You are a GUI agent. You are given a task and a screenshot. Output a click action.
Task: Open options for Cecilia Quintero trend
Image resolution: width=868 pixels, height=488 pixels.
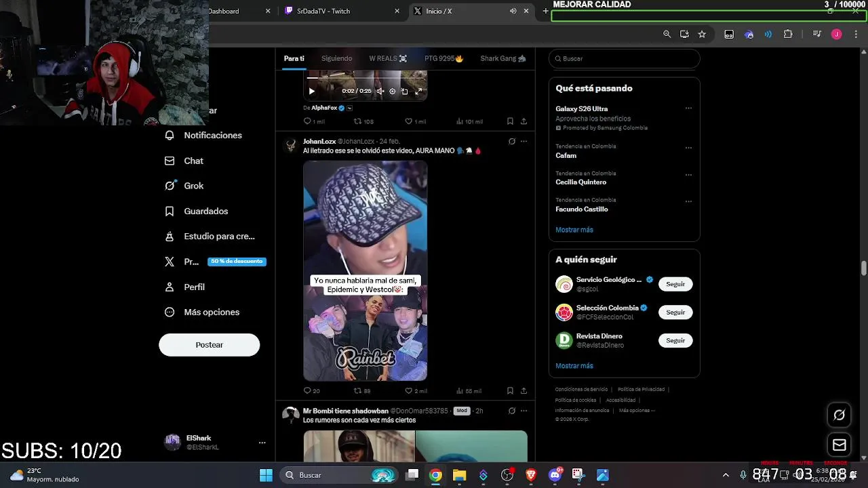click(688, 175)
